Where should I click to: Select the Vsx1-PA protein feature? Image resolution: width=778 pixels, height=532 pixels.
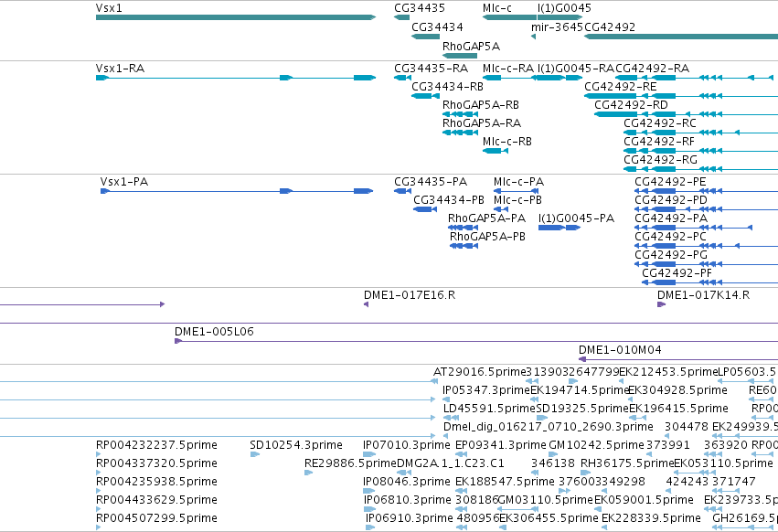click(x=237, y=191)
